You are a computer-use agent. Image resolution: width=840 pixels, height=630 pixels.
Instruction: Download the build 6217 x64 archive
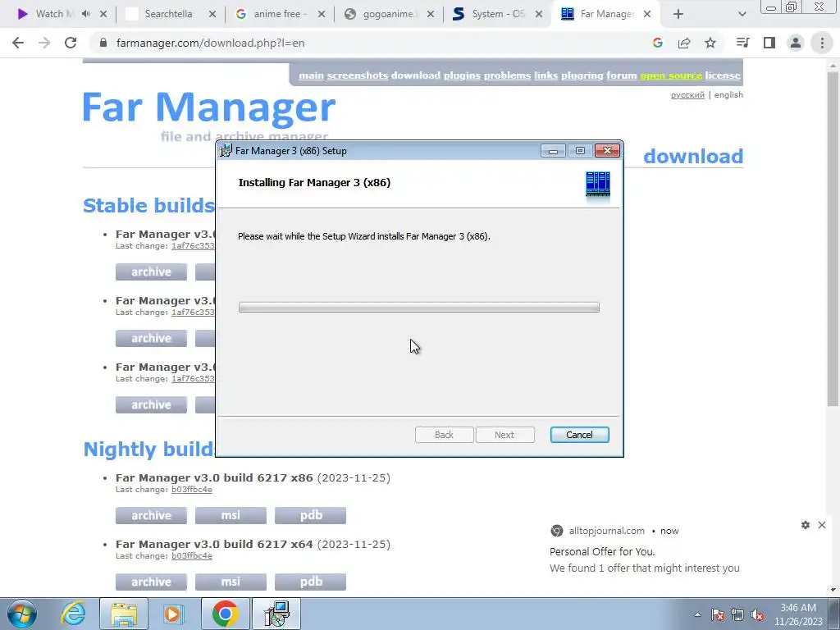point(151,582)
